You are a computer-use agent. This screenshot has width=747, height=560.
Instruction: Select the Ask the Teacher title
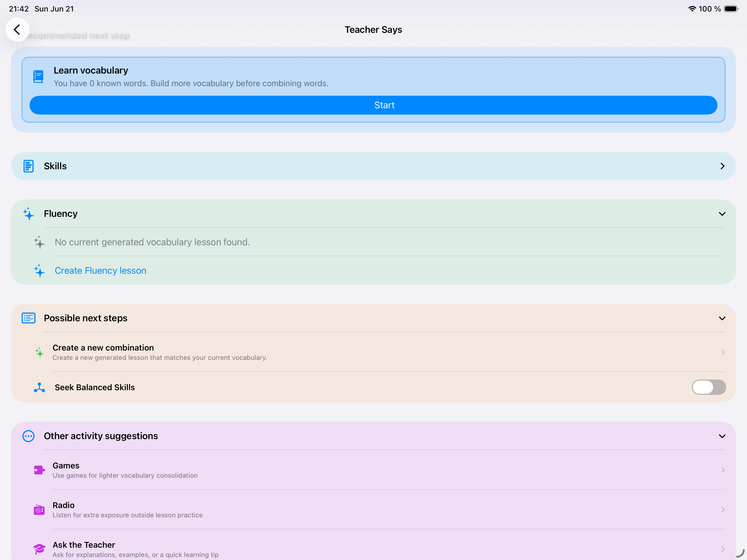(84, 545)
